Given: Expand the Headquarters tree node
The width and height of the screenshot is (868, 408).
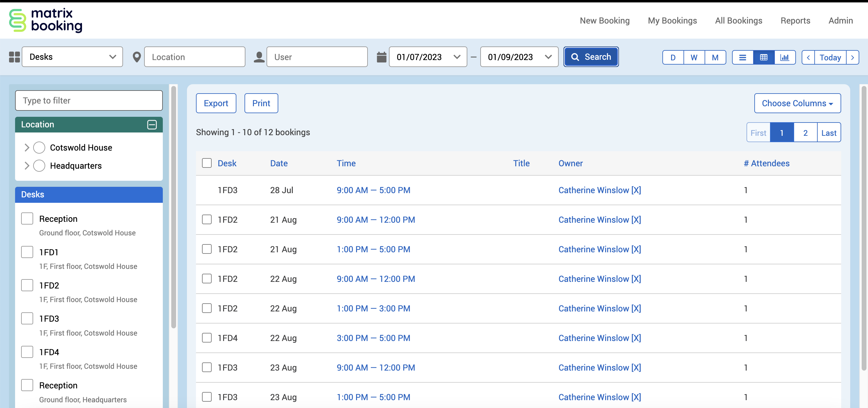Looking at the screenshot, I should coord(27,166).
